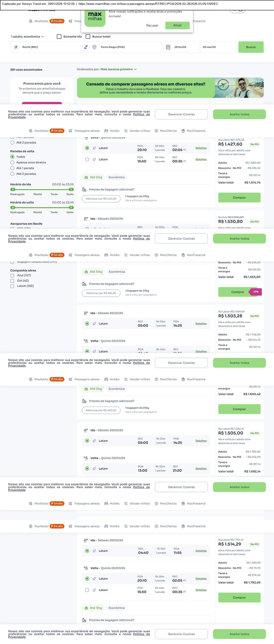This screenshot has height=644, width=274.
Task: Click the left handle of the Horário da ida slider
Action: tap(13, 189)
